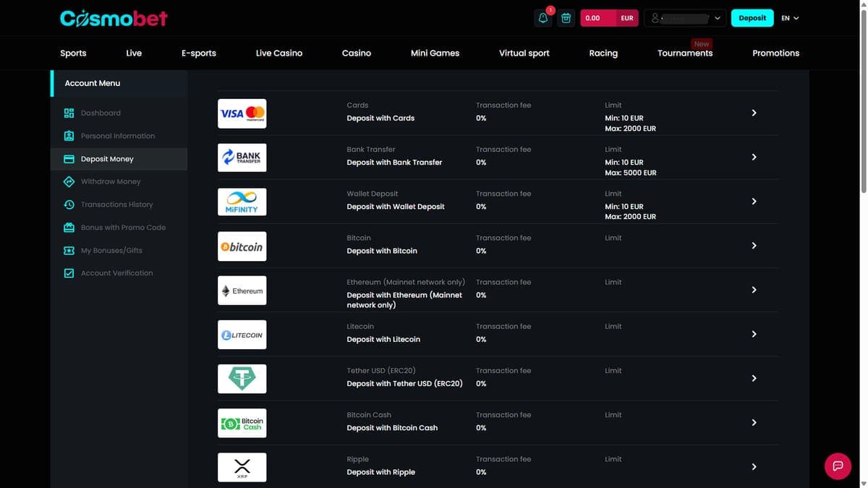
Task: Open Mini Games
Action: tap(435, 53)
